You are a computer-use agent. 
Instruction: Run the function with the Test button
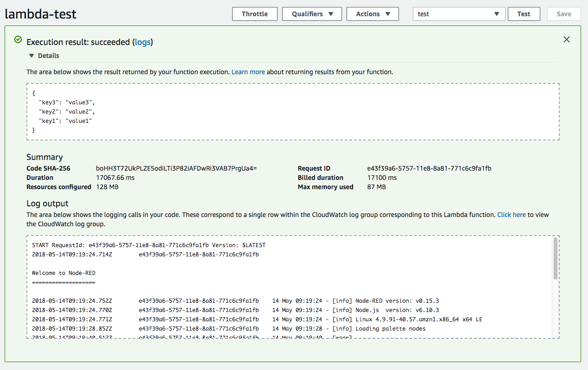[524, 14]
